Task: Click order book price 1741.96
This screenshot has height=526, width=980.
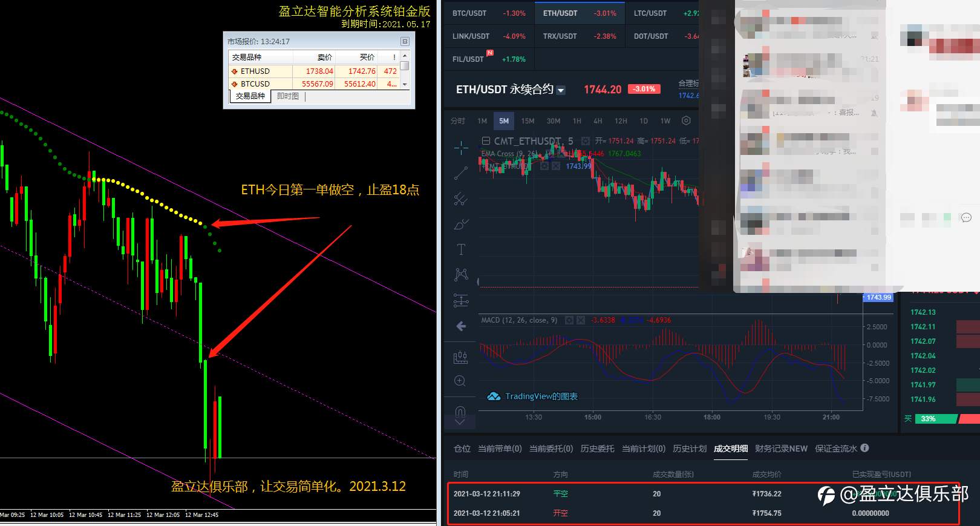Action: coord(923,399)
